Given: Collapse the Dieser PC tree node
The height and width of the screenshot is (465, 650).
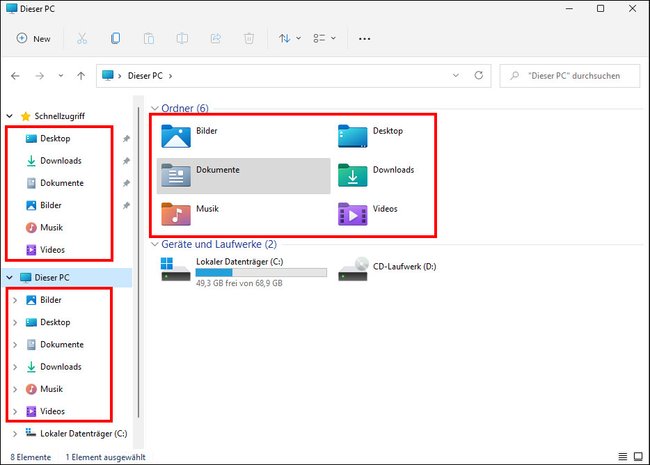Looking at the screenshot, I should 10,278.
